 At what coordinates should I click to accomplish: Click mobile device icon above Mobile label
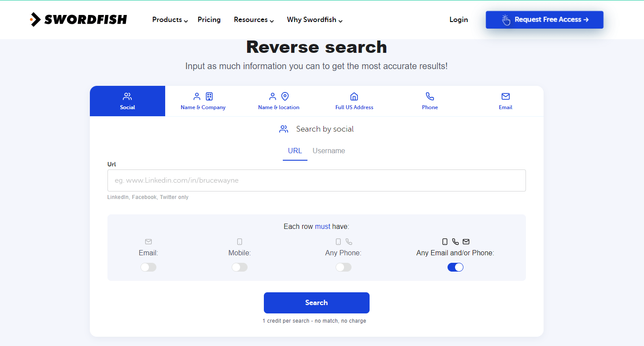[240, 242]
